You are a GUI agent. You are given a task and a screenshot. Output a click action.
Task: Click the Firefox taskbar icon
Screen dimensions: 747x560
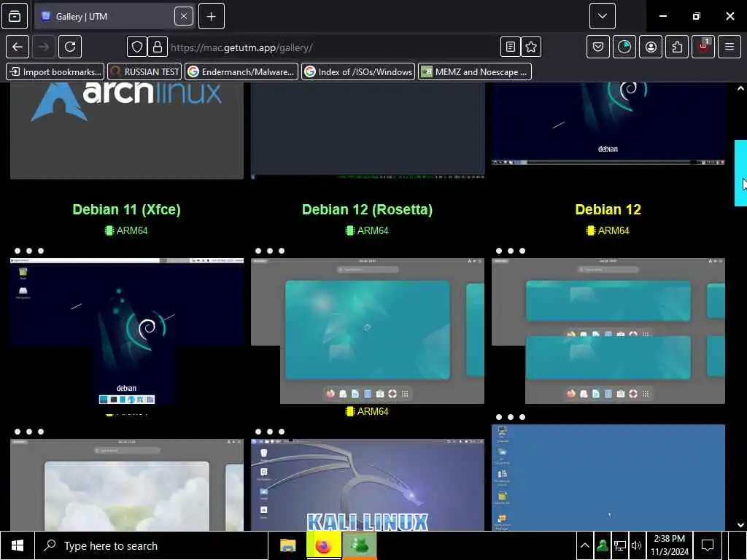click(x=323, y=545)
